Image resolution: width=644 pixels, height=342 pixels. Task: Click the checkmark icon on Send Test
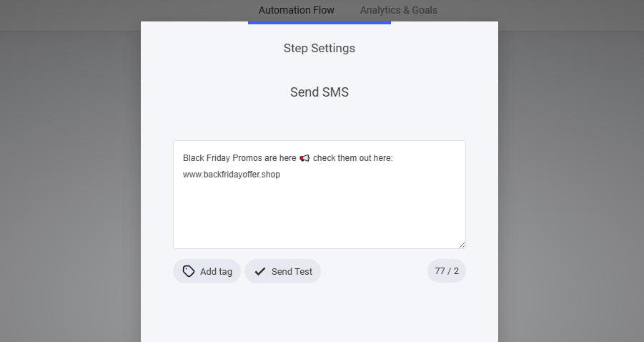260,271
